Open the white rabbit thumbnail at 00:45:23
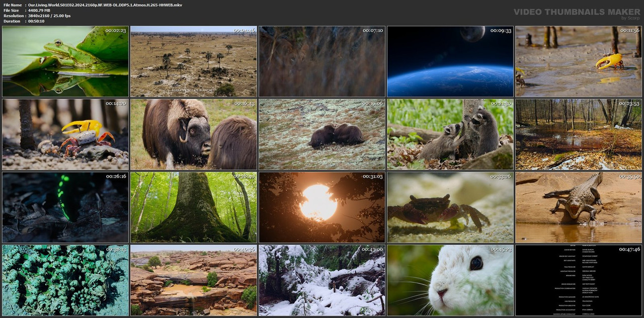 (x=450, y=280)
